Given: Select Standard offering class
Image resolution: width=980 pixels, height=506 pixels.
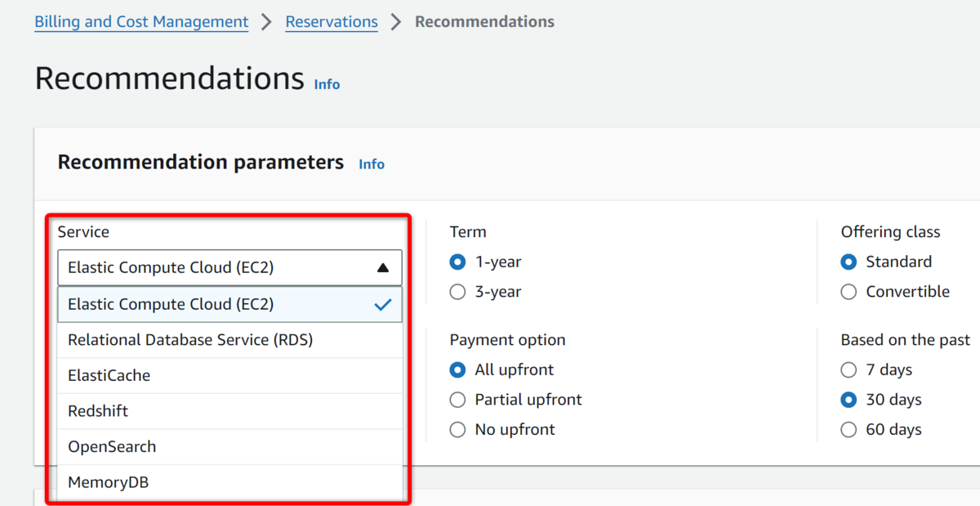Looking at the screenshot, I should point(849,262).
